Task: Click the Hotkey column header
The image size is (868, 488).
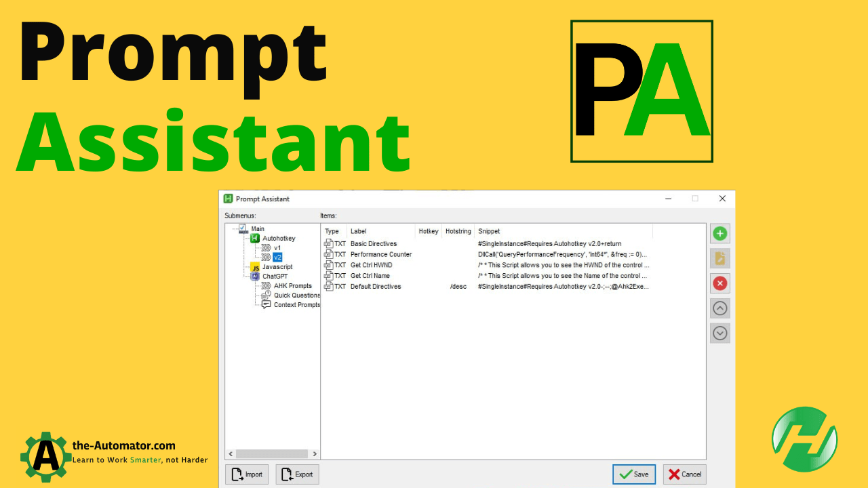Action: click(x=428, y=230)
